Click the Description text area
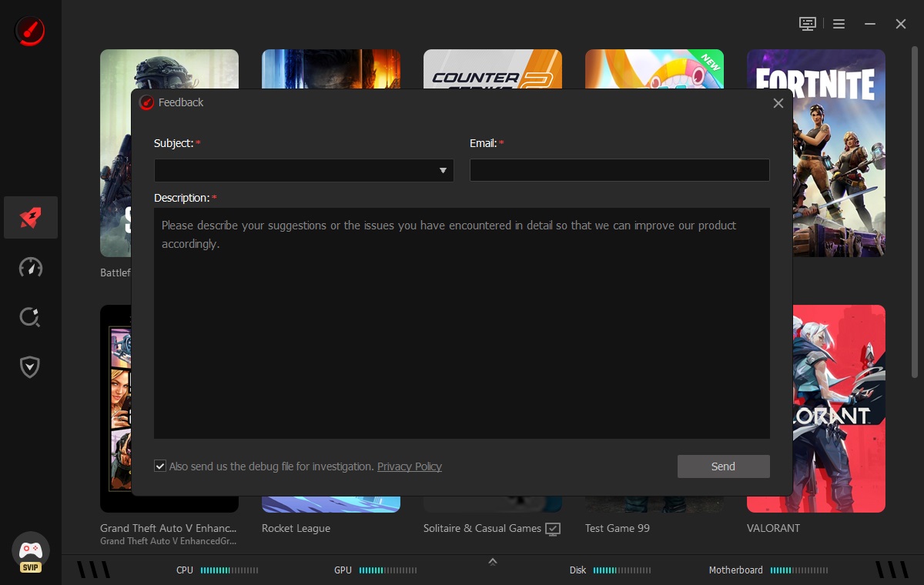The height and width of the screenshot is (585, 924). click(x=462, y=323)
